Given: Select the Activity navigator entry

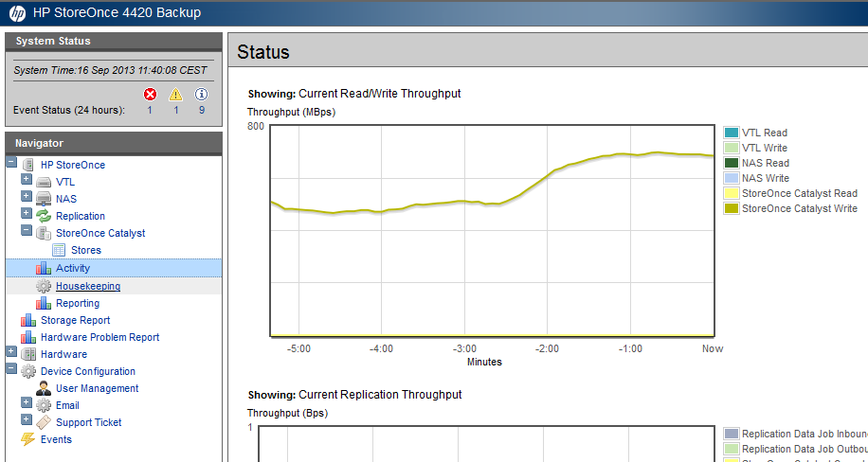Looking at the screenshot, I should click(73, 268).
